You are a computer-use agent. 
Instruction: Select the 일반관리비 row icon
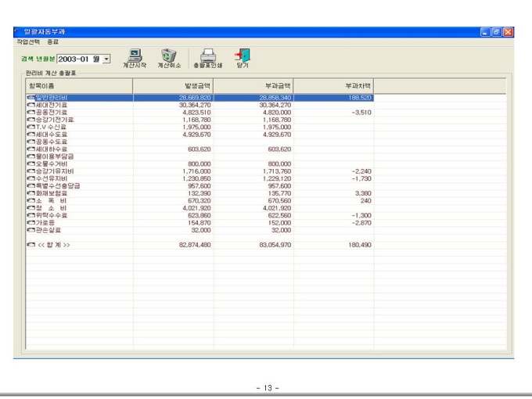pos(31,98)
